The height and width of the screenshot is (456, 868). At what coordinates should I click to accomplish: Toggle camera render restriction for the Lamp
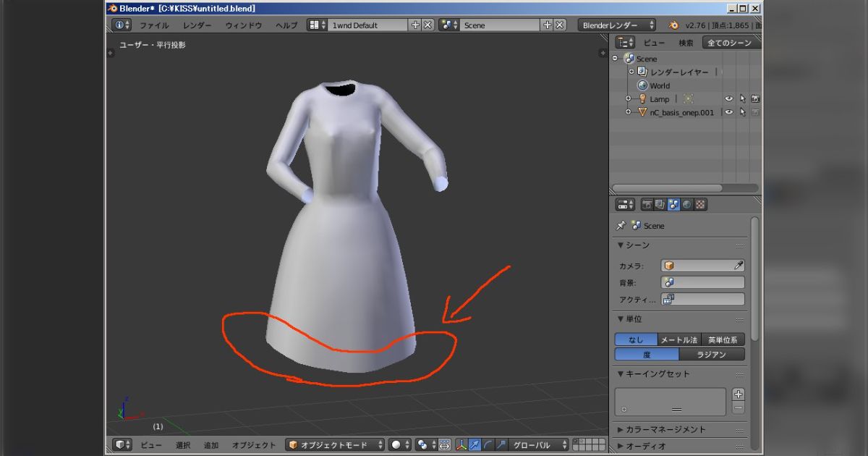[755, 98]
